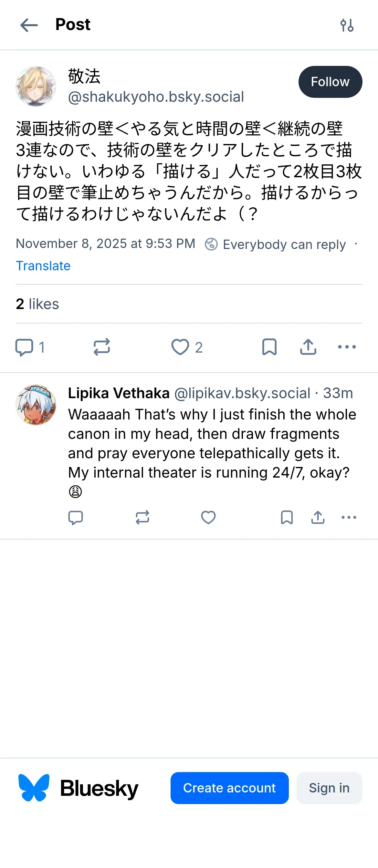This screenshot has height=868, width=378.
Task: Reply to Lipika Vethaka's comment
Action: [x=76, y=518]
